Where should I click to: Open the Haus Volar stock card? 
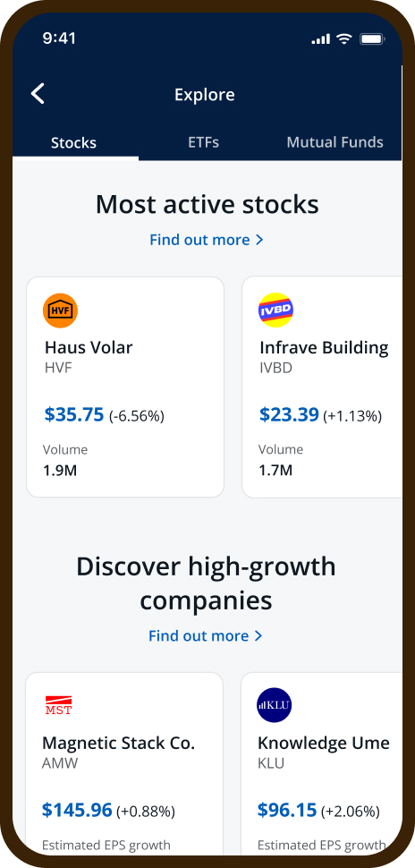coord(125,387)
